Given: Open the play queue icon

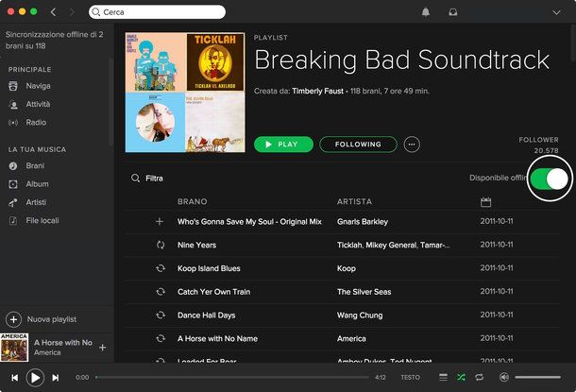Looking at the screenshot, I should [x=444, y=377].
